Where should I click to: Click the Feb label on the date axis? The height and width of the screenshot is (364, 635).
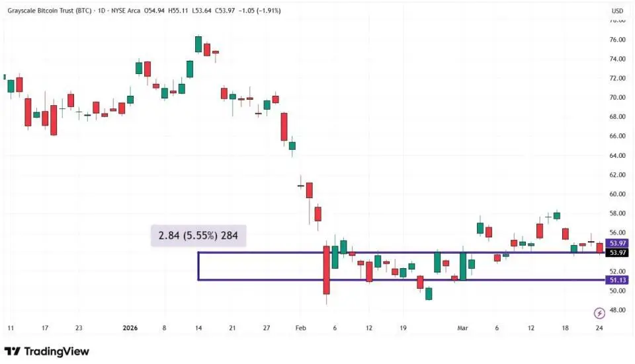301,328
